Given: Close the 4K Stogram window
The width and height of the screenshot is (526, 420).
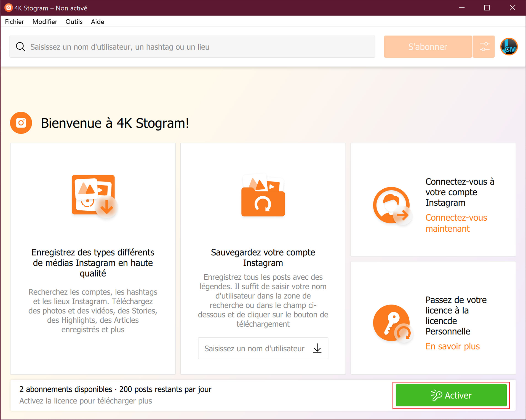Looking at the screenshot, I should pos(512,8).
